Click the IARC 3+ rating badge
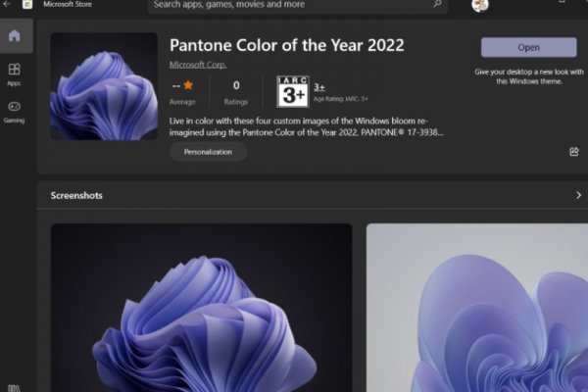Image resolution: width=588 pixels, height=392 pixels. (292, 91)
